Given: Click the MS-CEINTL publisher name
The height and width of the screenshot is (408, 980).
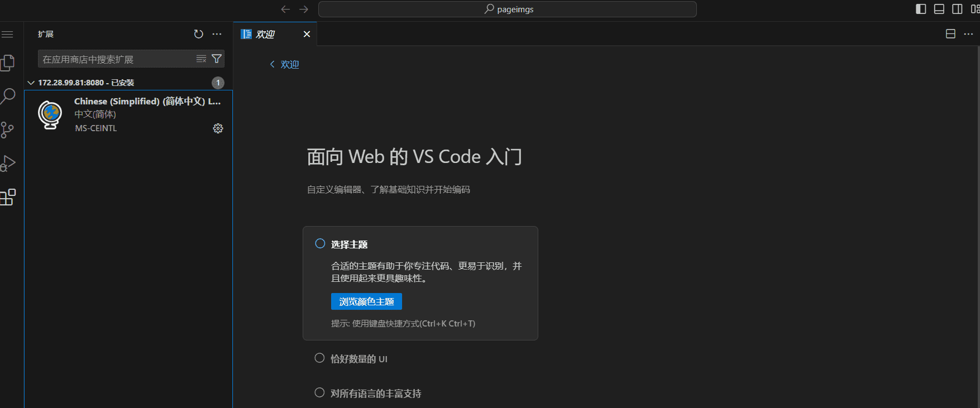Looking at the screenshot, I should pyautogui.click(x=96, y=128).
